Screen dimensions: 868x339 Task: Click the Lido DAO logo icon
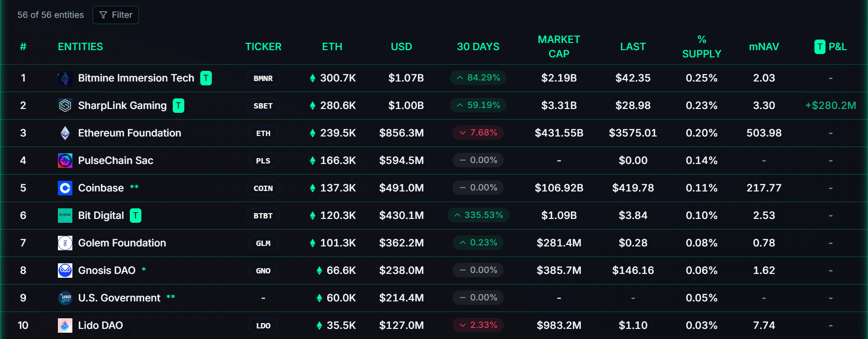pos(65,325)
